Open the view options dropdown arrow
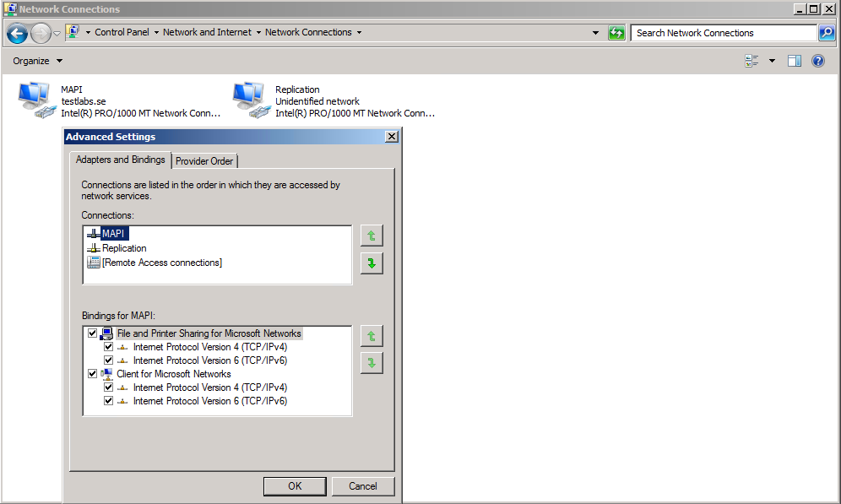Image resolution: width=841 pixels, height=504 pixels. point(772,61)
